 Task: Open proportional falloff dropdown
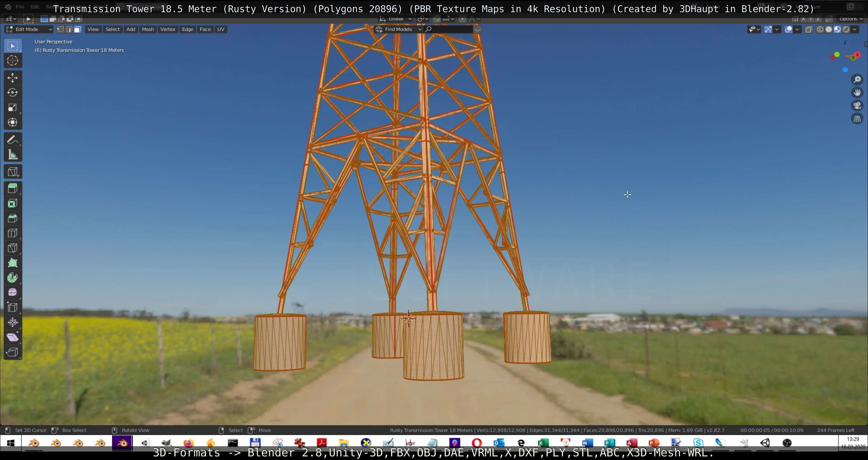pos(474,19)
